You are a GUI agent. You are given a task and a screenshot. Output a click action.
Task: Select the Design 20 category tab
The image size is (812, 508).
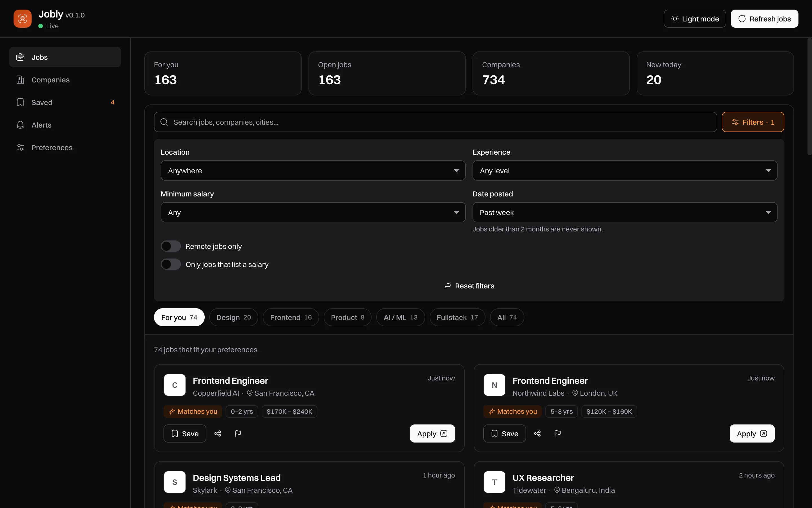[x=233, y=317]
